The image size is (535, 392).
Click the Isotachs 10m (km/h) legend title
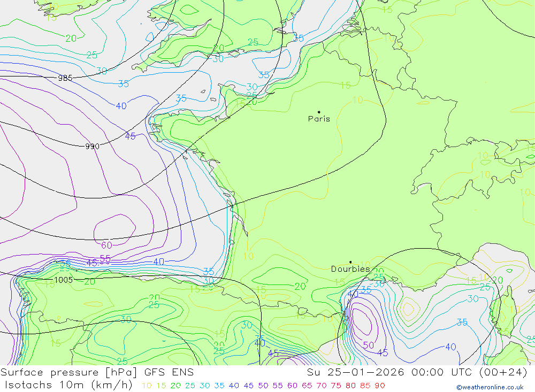coord(68,385)
